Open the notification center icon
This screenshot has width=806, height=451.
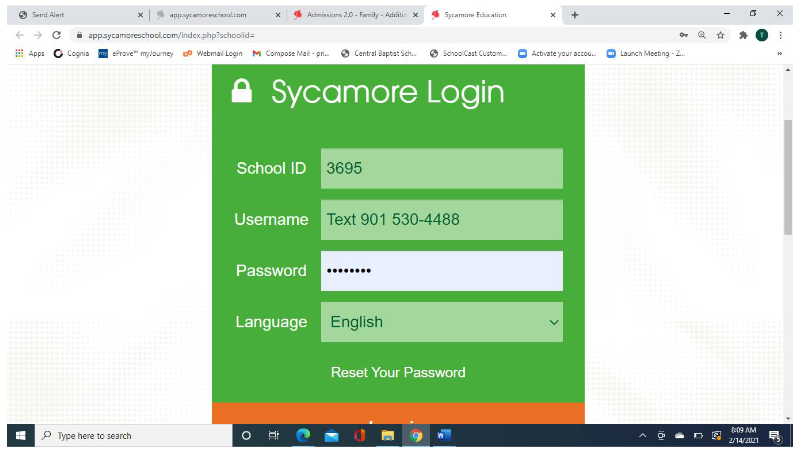tap(775, 436)
